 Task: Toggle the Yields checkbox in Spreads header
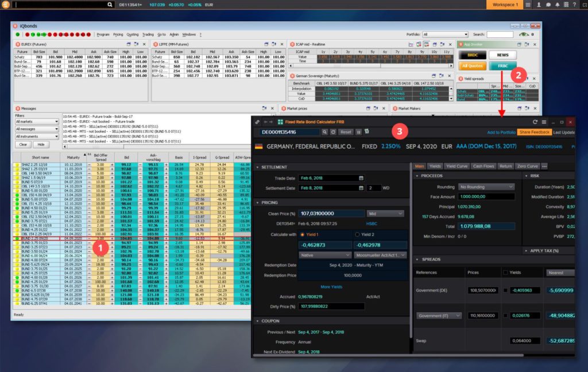point(505,273)
